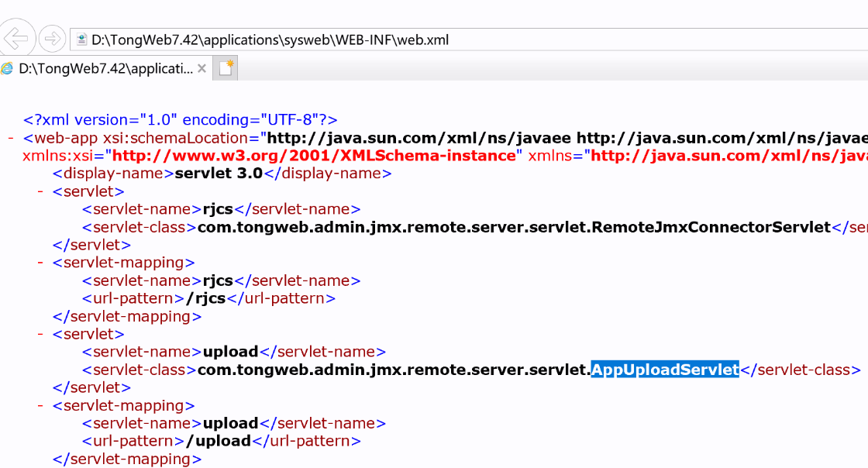Click servlet-name "rjcs" inside the servlet-mapping block
The image size is (868, 468).
pyautogui.click(x=218, y=281)
